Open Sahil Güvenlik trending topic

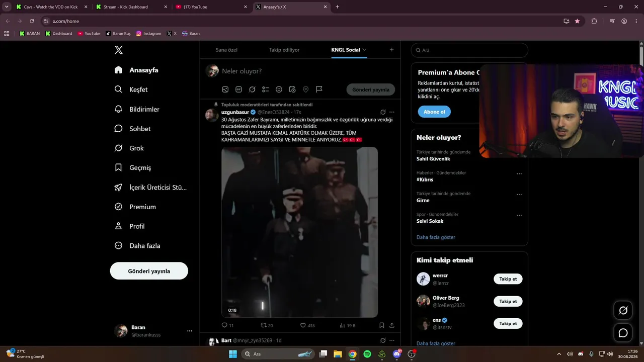433,159
